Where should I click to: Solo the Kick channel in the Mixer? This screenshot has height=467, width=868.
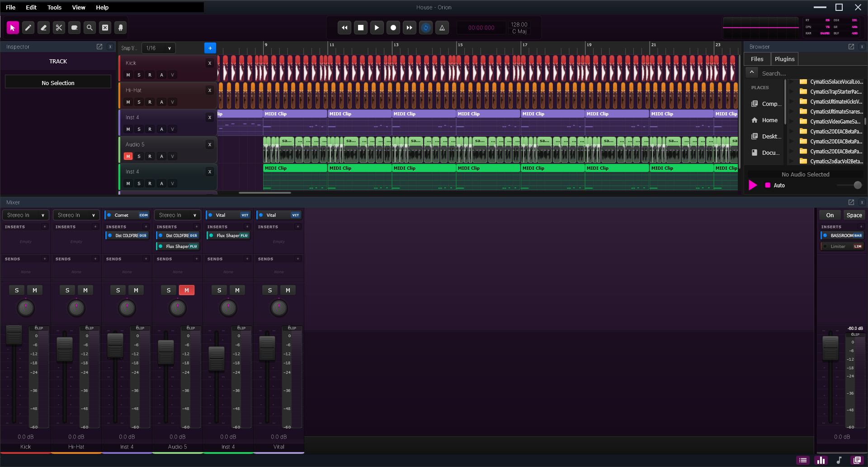17,290
